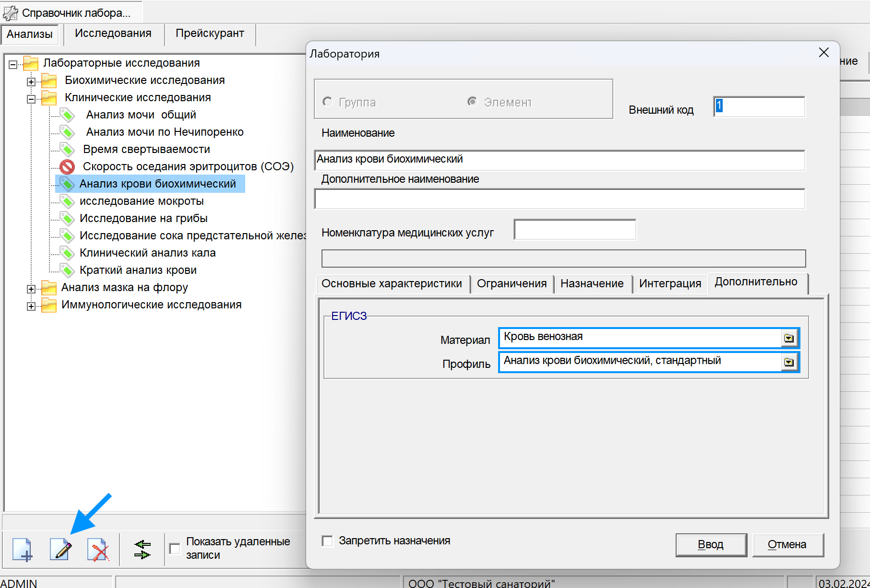Screen dimensions: 870x588
Task: Open the Материал lookup button
Action: click(788, 338)
